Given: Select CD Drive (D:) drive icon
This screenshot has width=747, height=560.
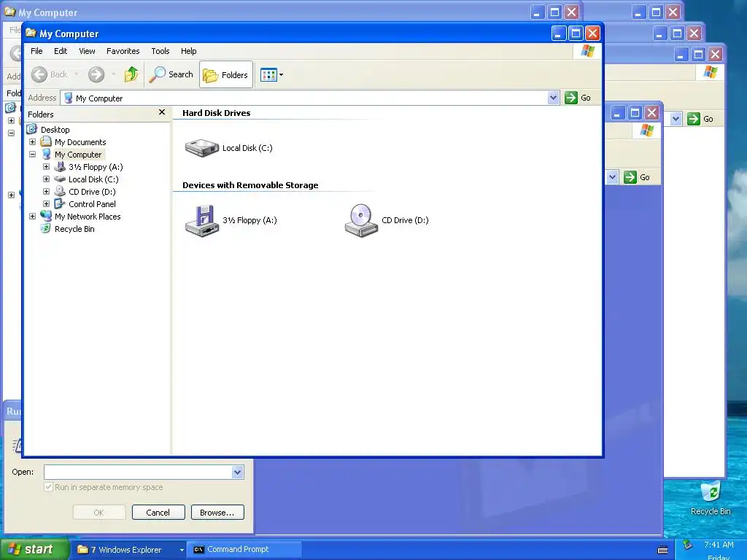Looking at the screenshot, I should [x=361, y=220].
